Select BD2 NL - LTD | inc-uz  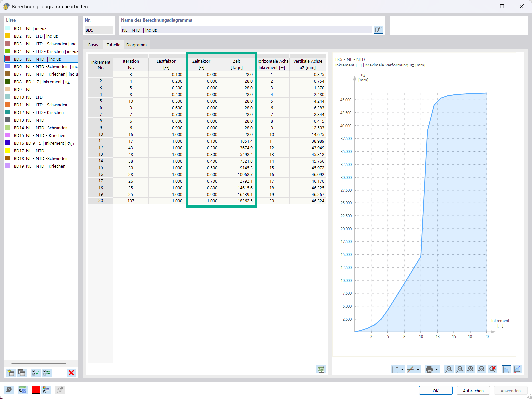pyautogui.click(x=42, y=36)
